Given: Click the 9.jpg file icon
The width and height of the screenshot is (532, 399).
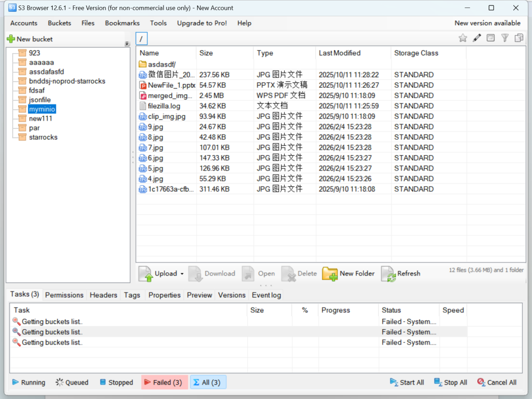Looking at the screenshot, I should [x=143, y=127].
